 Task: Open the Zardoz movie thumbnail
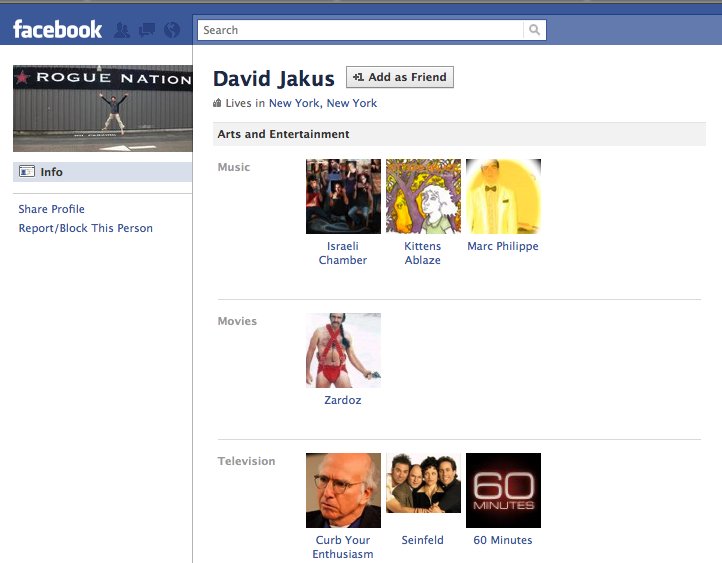point(343,350)
